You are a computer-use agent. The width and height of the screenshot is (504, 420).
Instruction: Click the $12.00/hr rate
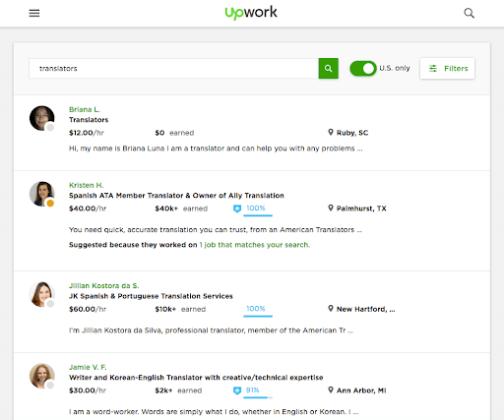pos(87,133)
